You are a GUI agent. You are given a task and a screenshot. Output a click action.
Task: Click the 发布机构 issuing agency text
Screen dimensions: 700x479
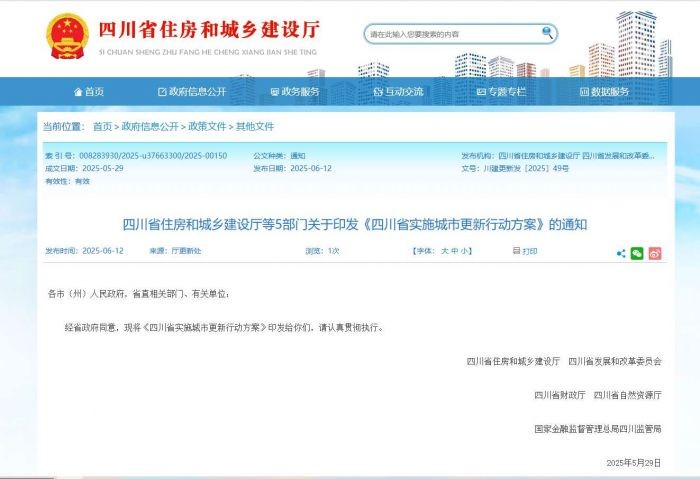[x=576, y=155]
